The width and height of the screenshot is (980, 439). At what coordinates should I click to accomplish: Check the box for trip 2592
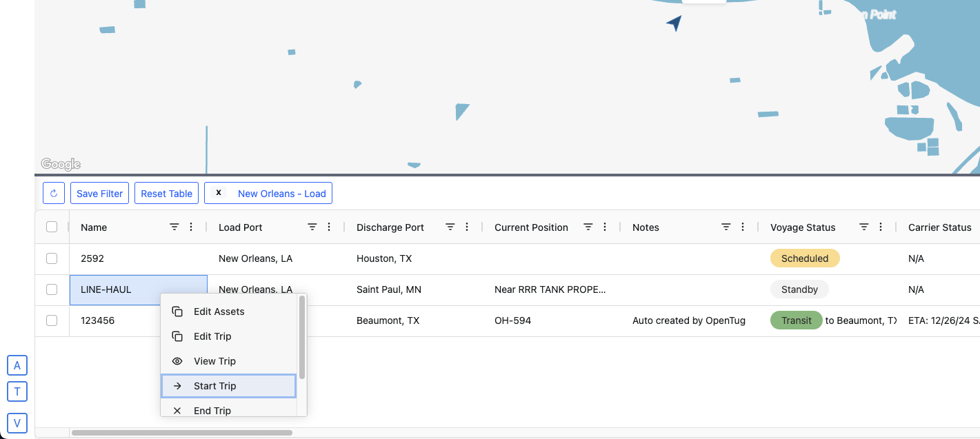52,258
